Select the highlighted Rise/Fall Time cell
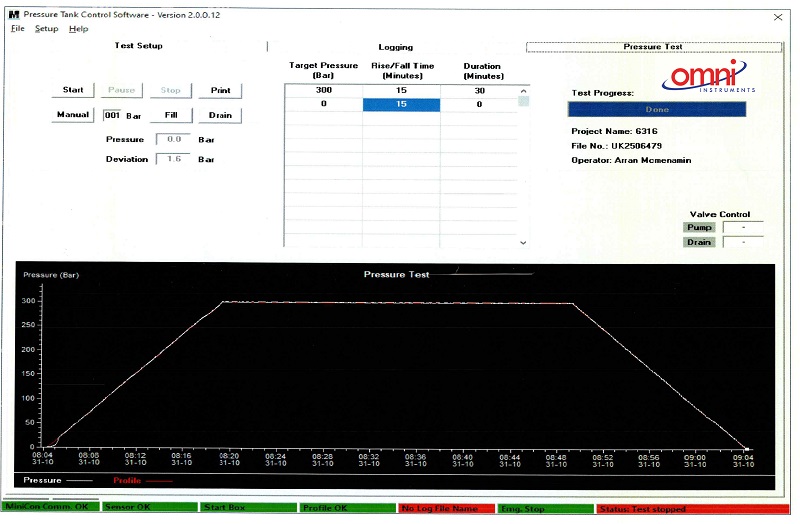Viewport: 800px width, 524px height. [x=401, y=104]
